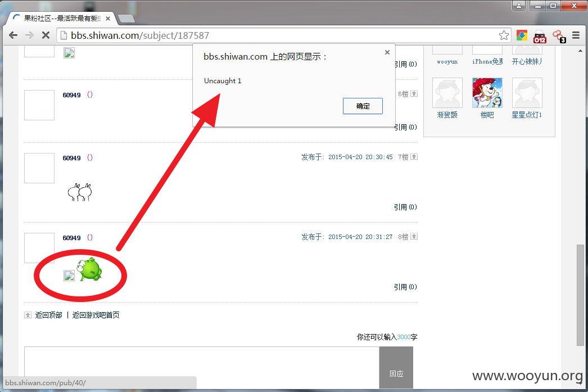Click the 3000 character counter text

point(404,337)
